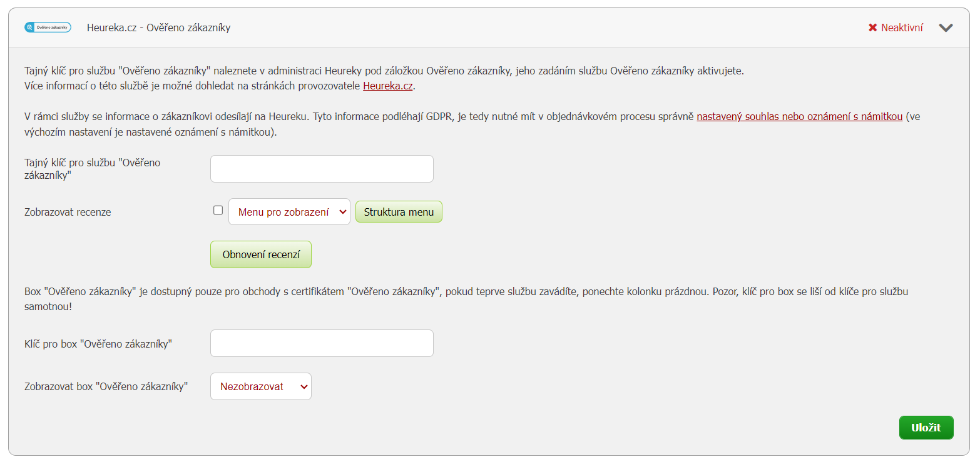Viewport: 980px width, 462px height.
Task: Enable the Zobrazovat recenze checkbox
Action: pos(218,210)
